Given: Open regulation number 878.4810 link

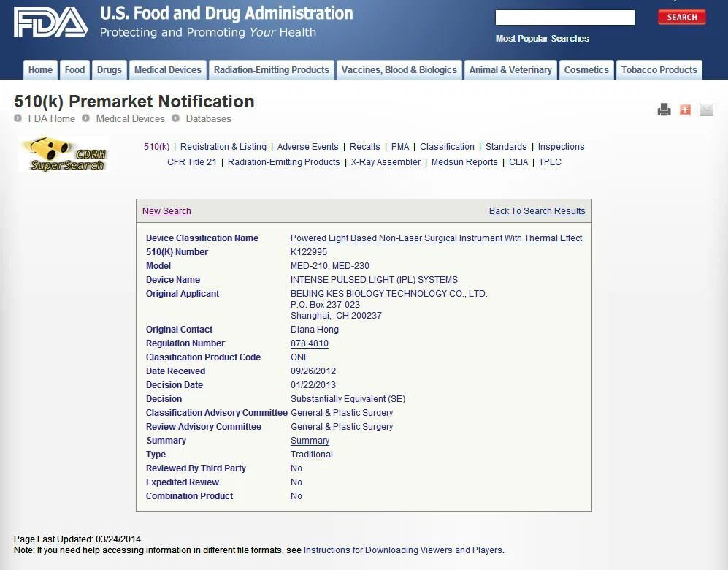Looking at the screenshot, I should [x=309, y=343].
